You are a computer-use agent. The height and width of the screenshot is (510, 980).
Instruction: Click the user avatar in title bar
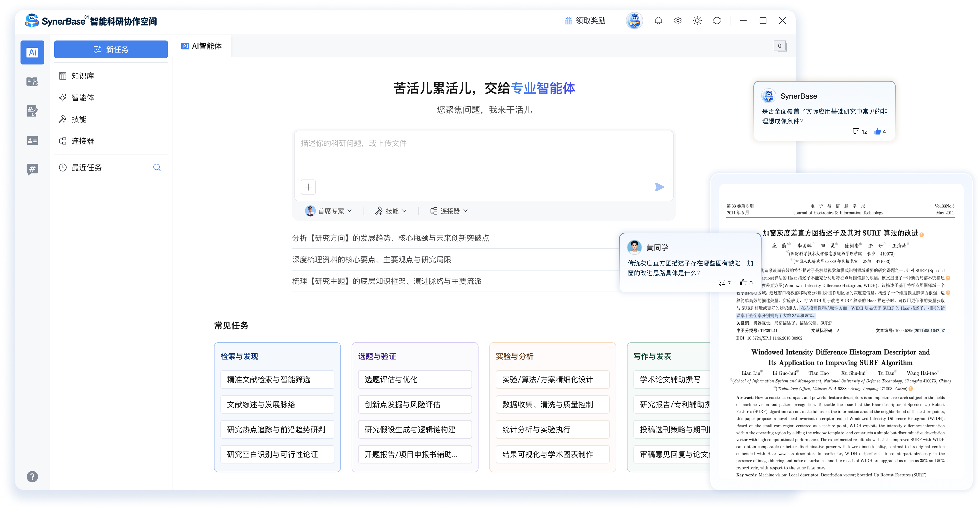[635, 21]
